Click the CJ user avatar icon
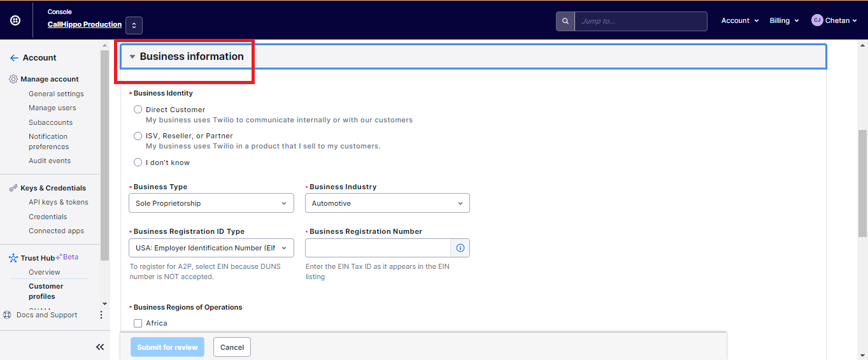The image size is (868, 360). (x=817, y=20)
